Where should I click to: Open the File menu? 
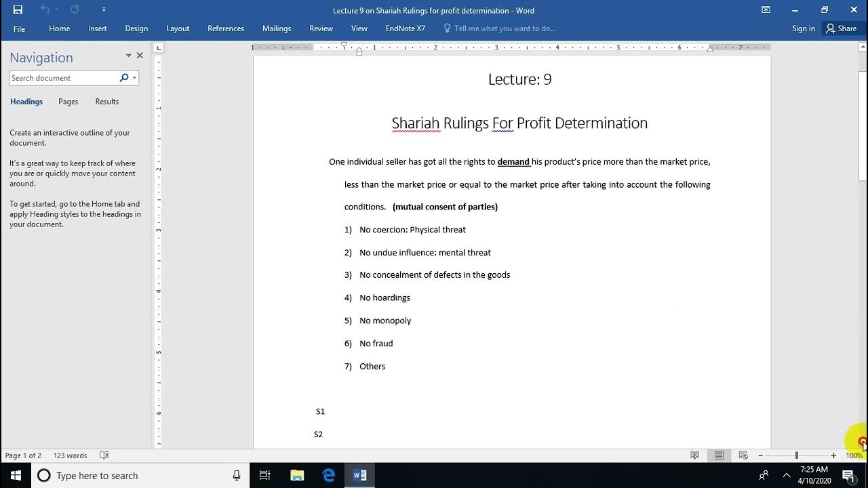(x=19, y=28)
